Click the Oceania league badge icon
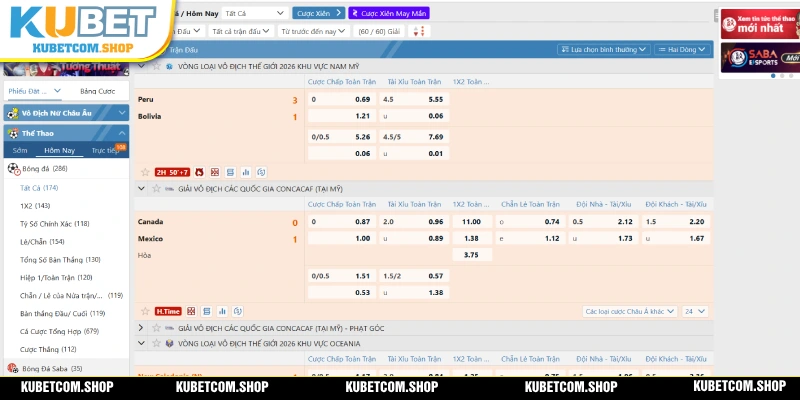This screenshot has width=800, height=400. tap(170, 343)
